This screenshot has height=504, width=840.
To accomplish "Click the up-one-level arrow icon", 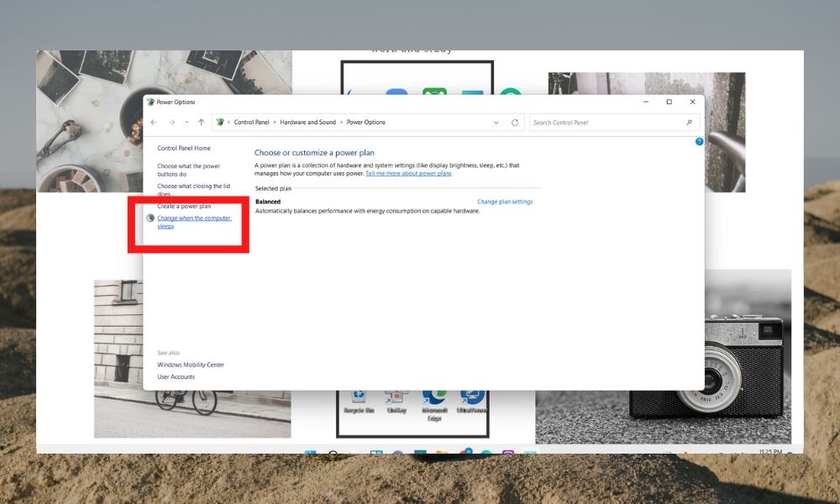I will tap(201, 122).
